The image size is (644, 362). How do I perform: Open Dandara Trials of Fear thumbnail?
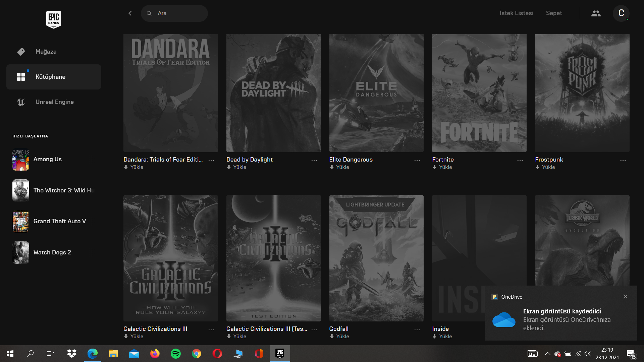pos(170,93)
